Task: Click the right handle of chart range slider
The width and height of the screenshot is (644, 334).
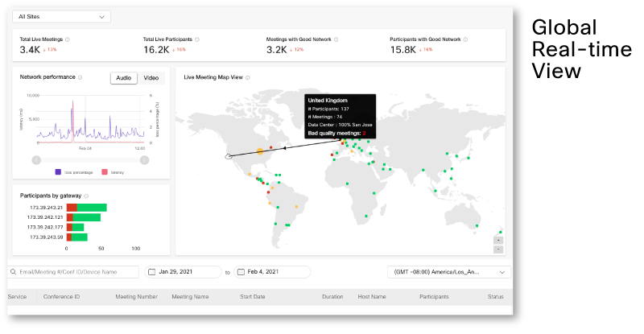Action: 144,160
